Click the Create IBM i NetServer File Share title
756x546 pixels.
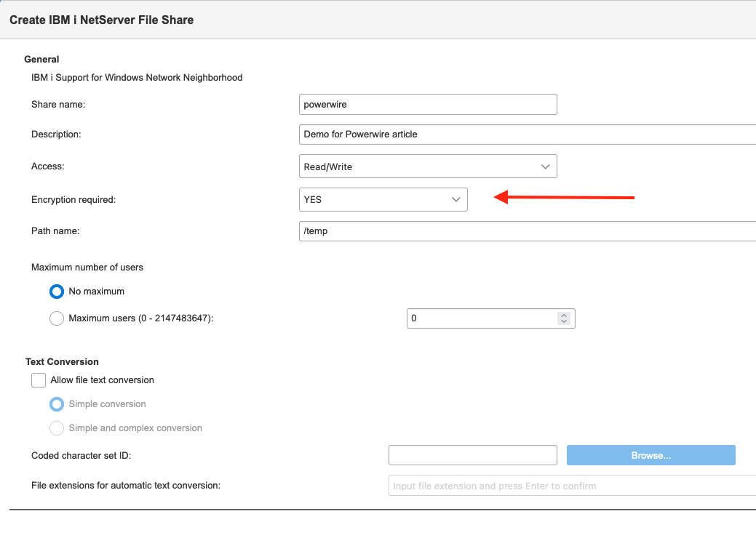[x=102, y=20]
